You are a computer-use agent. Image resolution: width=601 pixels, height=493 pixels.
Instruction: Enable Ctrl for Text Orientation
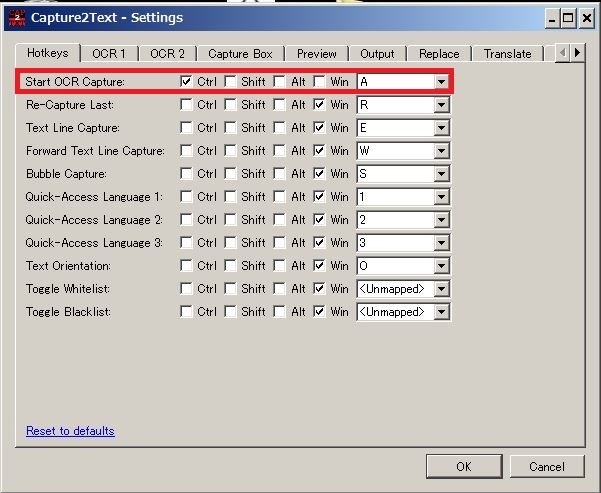tap(186, 265)
